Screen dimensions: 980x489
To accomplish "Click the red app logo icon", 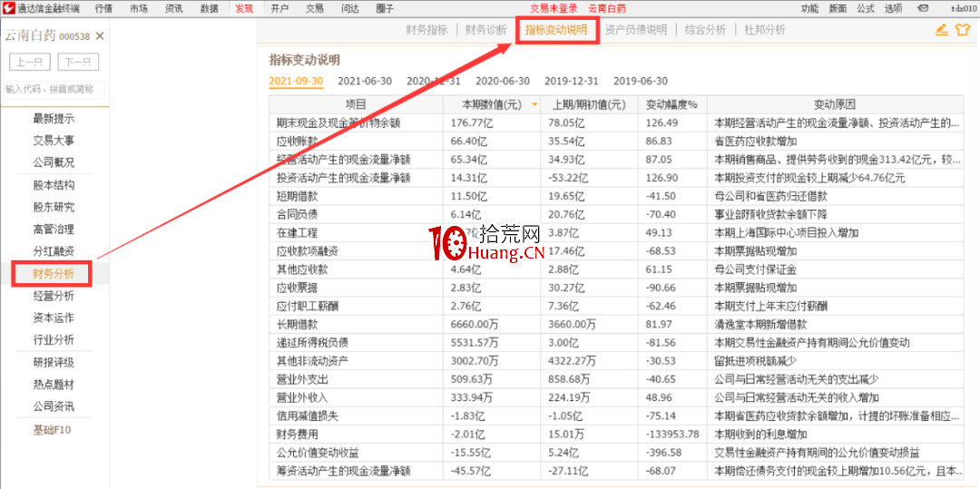I will click(x=8, y=8).
